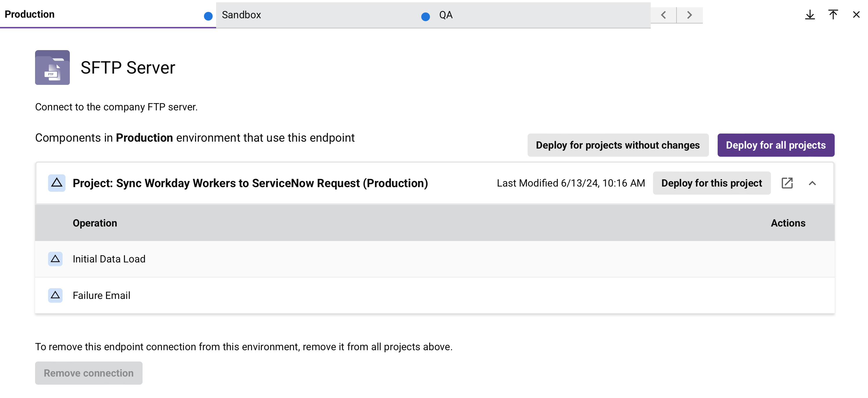This screenshot has width=868, height=398.
Task: Open project in new window icon
Action: [x=787, y=183]
